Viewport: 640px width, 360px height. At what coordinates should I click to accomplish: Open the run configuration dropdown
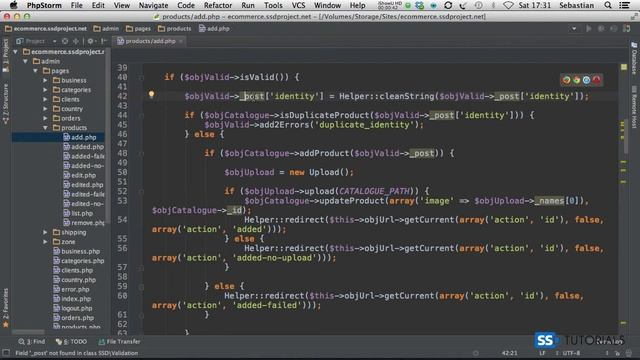click(574, 29)
